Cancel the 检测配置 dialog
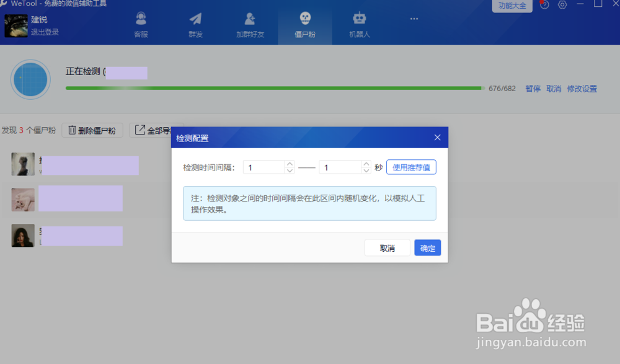The height and width of the screenshot is (364, 620). (387, 247)
